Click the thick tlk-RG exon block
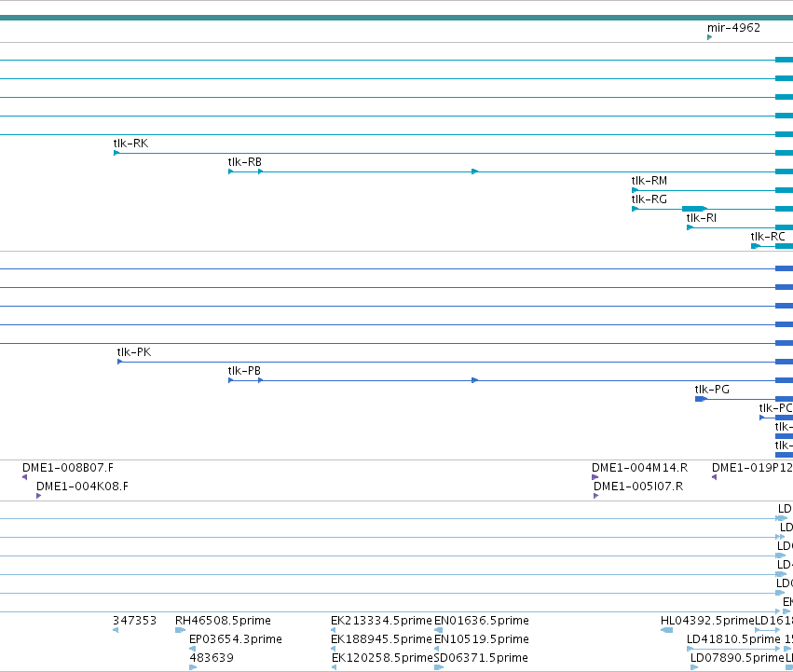Screen dimensions: 793x672 (x=694, y=209)
